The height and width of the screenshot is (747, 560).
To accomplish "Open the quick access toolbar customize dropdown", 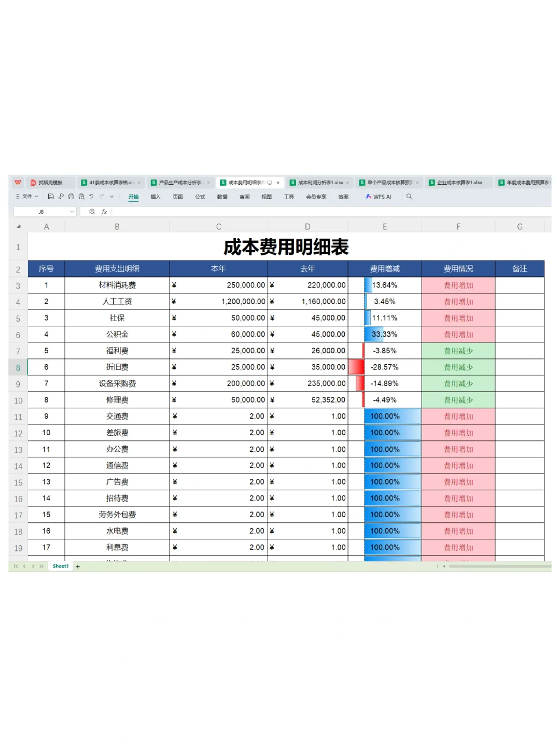I will pyautogui.click(x=111, y=197).
